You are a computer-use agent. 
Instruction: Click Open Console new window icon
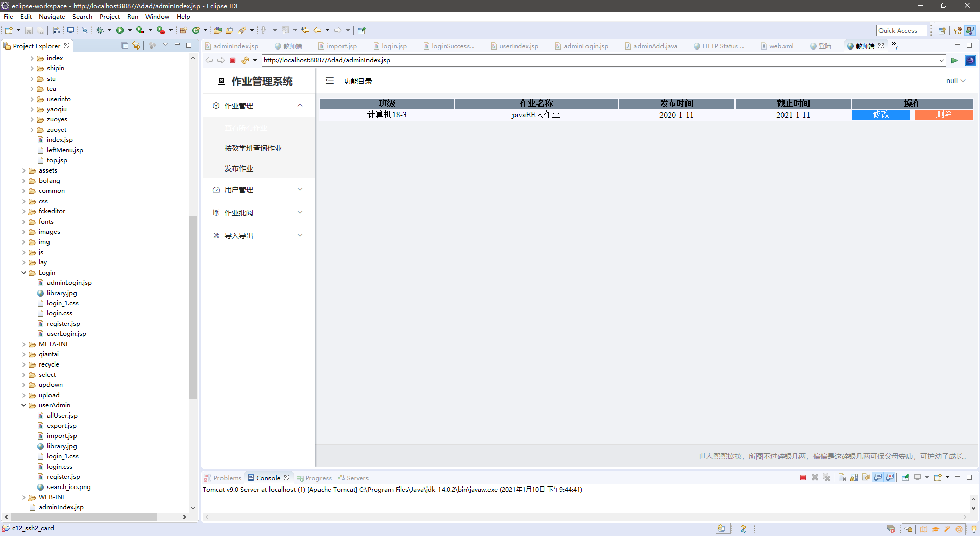(938, 478)
